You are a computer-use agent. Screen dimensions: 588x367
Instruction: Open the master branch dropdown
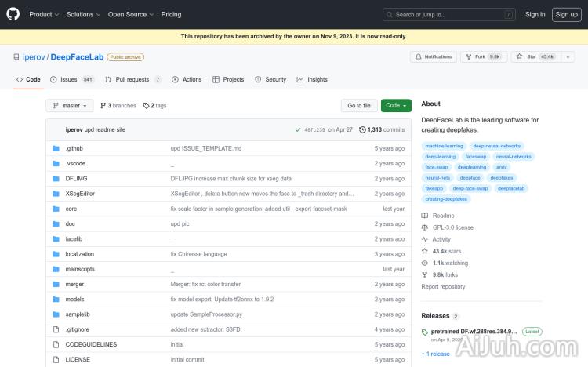tap(70, 105)
